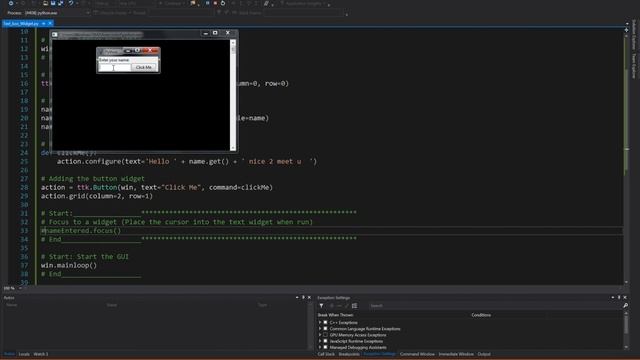Switch to the Watch 1 tab

[41, 354]
